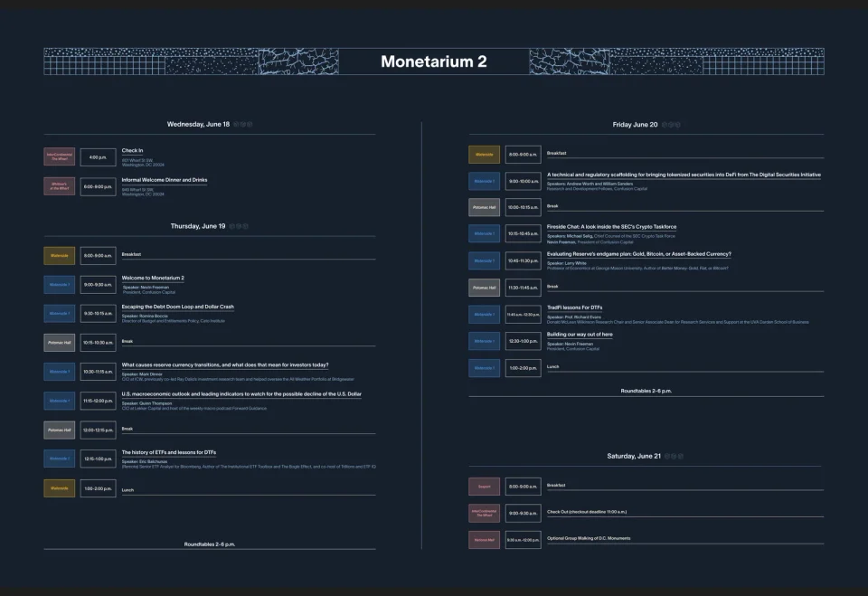Select speaker line Eric Balchunas

pos(145,461)
